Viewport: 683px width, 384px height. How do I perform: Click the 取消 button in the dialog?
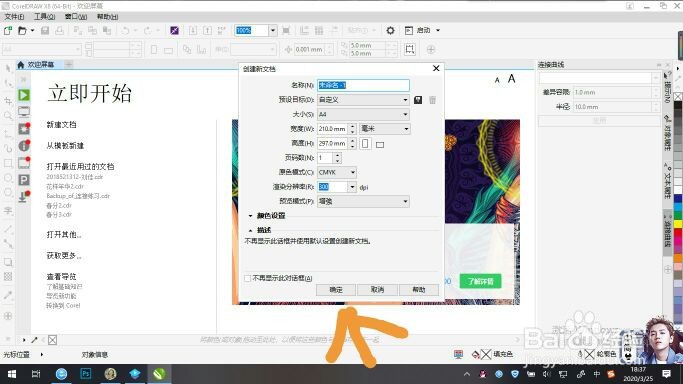point(377,290)
